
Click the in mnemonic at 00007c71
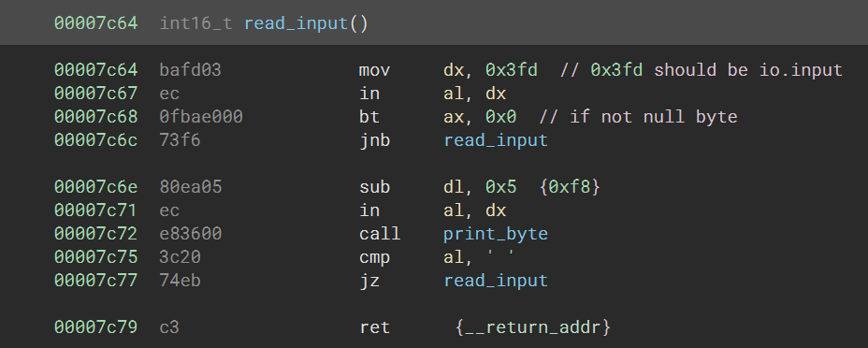(x=369, y=210)
